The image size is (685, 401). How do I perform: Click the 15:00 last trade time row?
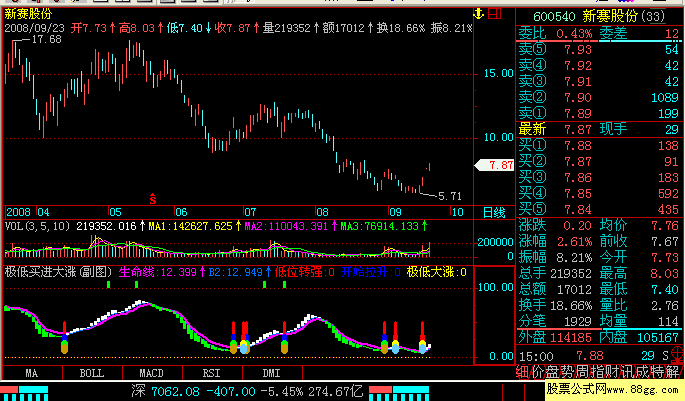(x=594, y=356)
